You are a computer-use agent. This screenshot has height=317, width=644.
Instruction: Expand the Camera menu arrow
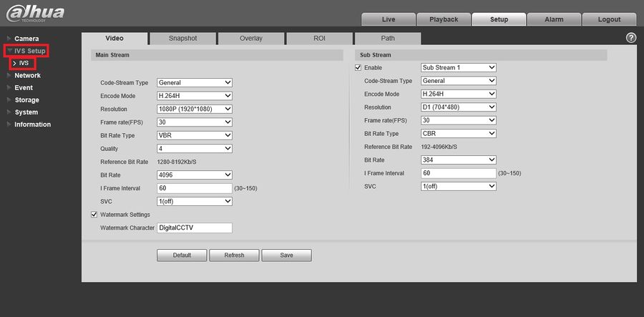[x=9, y=38]
